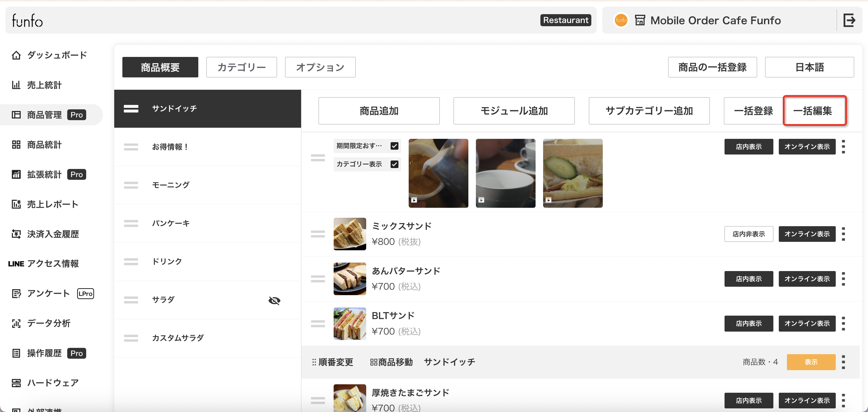The height and width of the screenshot is (412, 868).
Task: Open the coffee pouring video thumbnail
Action: tap(439, 173)
